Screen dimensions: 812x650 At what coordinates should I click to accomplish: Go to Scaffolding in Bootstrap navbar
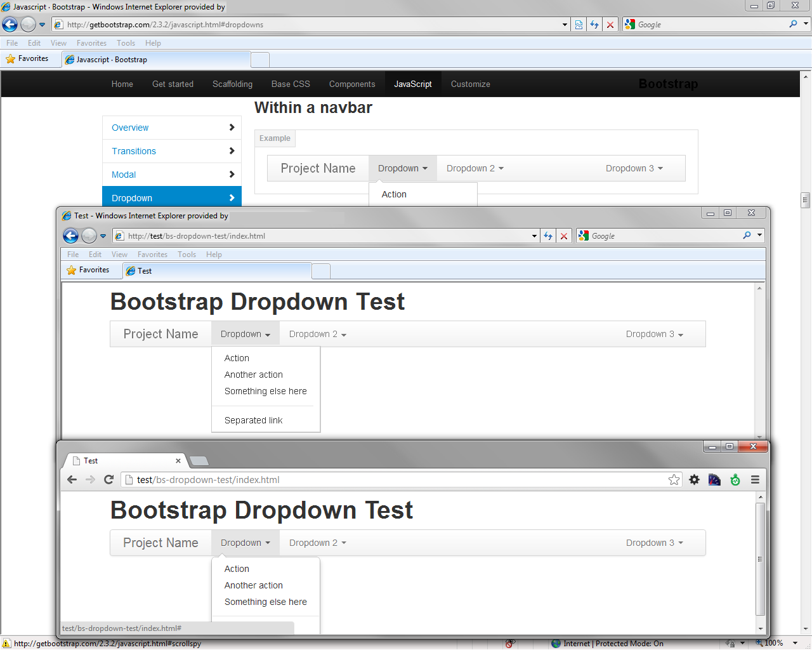[232, 84]
